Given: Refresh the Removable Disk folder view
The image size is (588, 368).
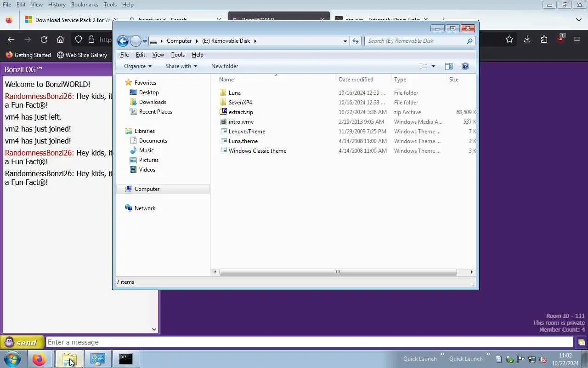Looking at the screenshot, I should point(355,41).
